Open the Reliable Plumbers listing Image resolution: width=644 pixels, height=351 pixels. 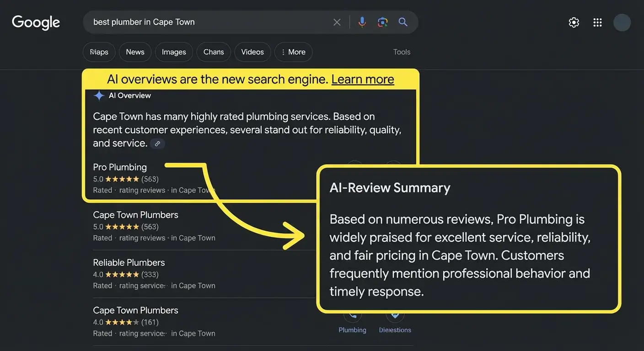129,262
